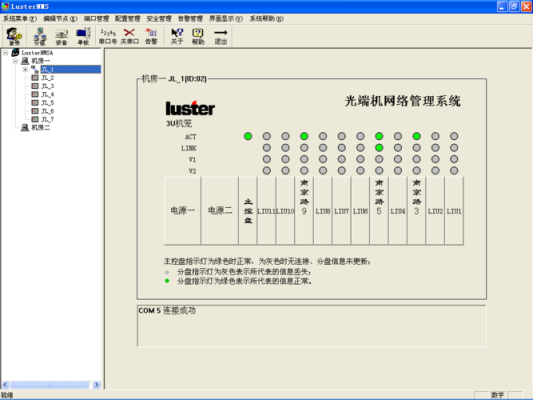Click the 南京路 9 card slot
Viewport: 533px width, 400px height.
[x=304, y=210]
